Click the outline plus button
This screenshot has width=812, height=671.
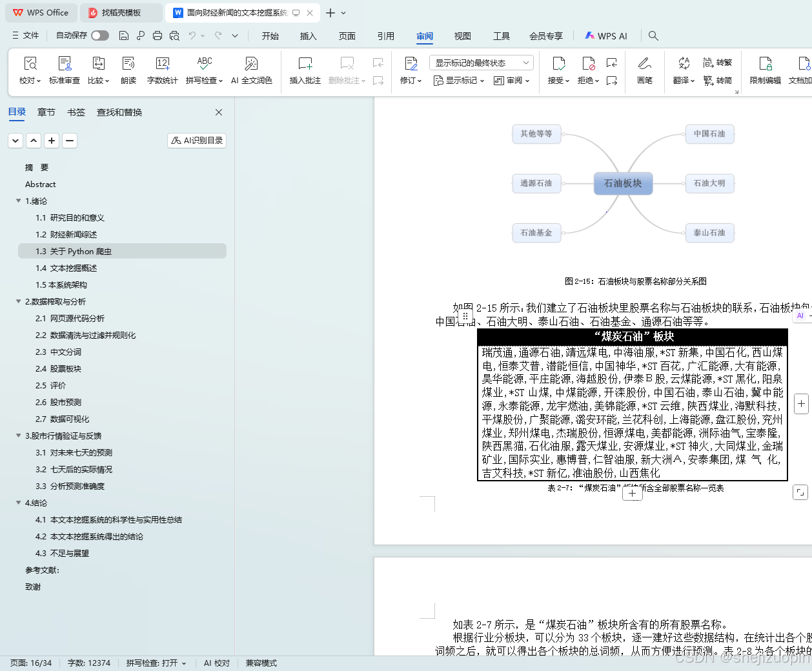52,140
